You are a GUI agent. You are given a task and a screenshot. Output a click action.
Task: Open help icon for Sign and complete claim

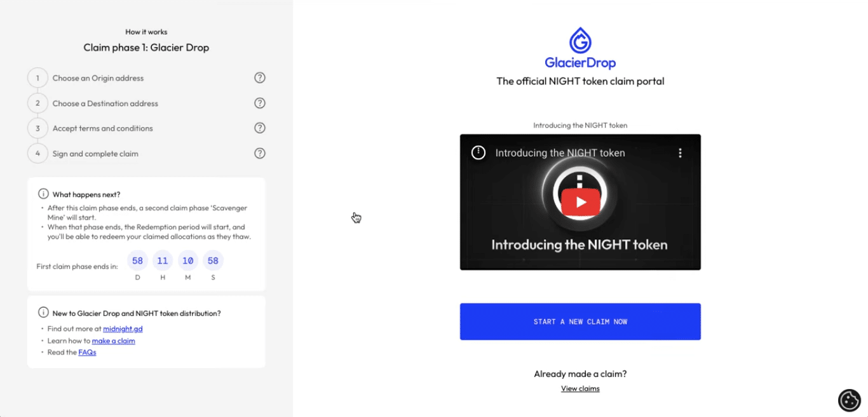(260, 153)
